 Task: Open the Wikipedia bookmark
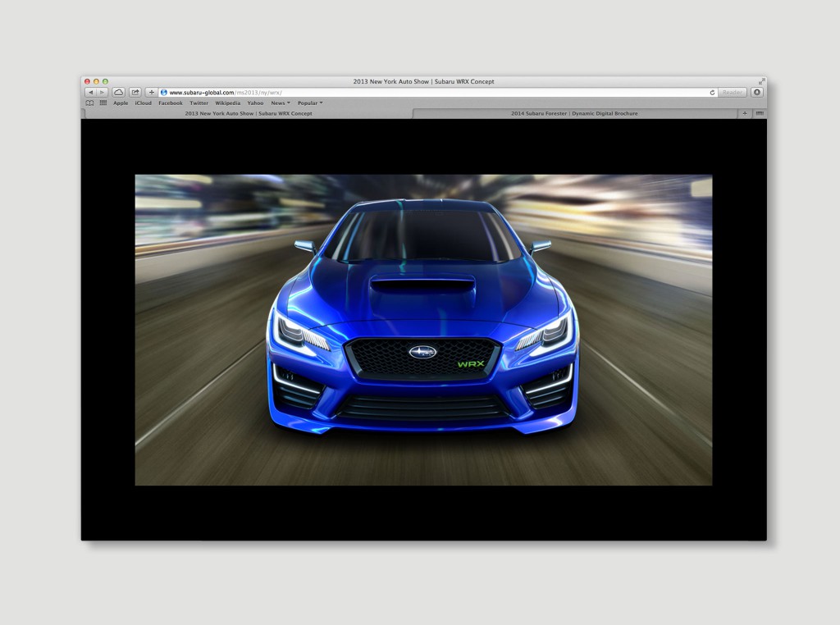[x=228, y=103]
